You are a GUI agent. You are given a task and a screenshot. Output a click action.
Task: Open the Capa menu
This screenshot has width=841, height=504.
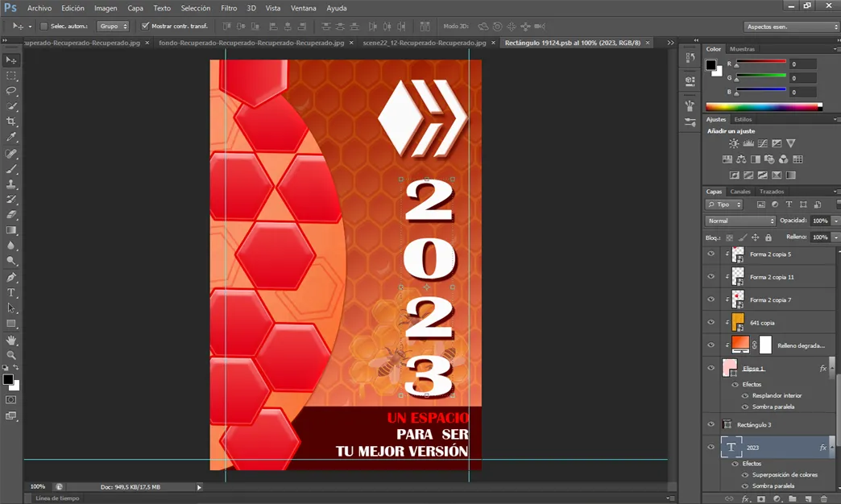click(135, 8)
